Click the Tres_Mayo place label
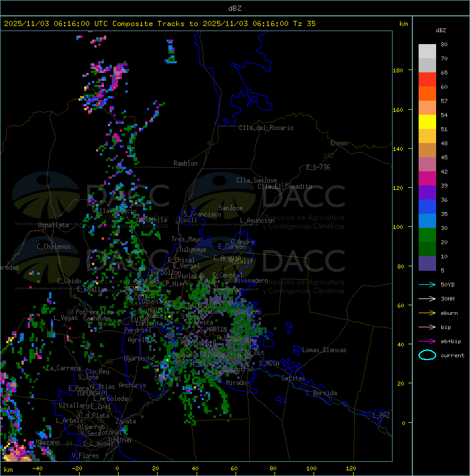The width and height of the screenshot is (470, 476). click(x=186, y=239)
